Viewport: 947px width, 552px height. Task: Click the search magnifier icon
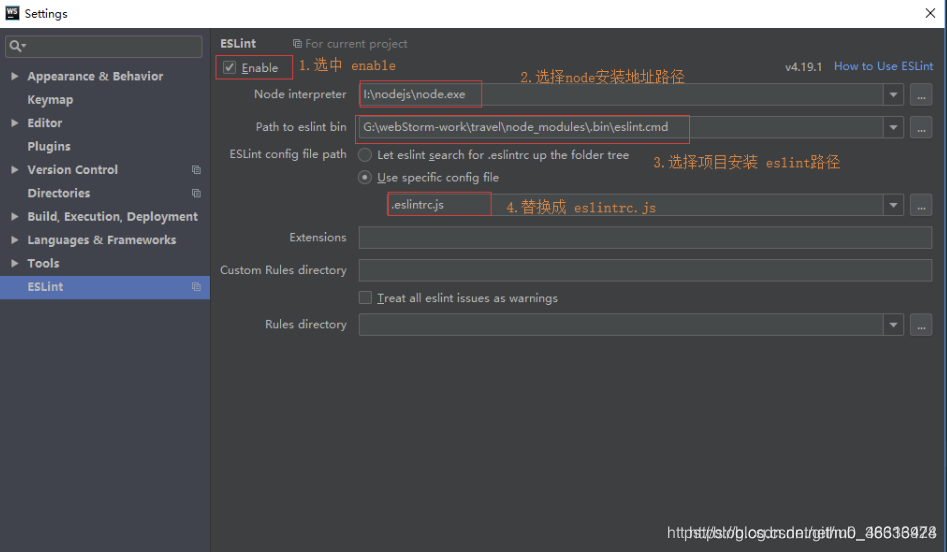17,46
